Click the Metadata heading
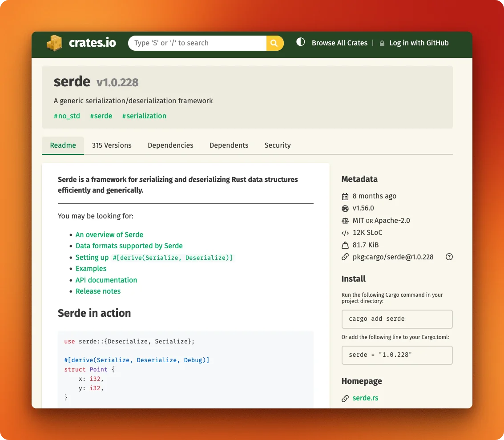The image size is (504, 440). (359, 179)
